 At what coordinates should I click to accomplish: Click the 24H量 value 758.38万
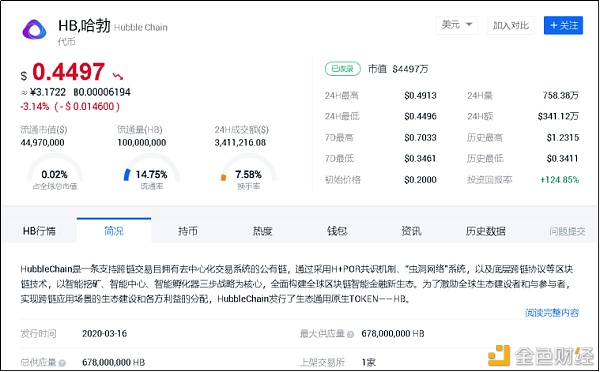[x=561, y=96]
